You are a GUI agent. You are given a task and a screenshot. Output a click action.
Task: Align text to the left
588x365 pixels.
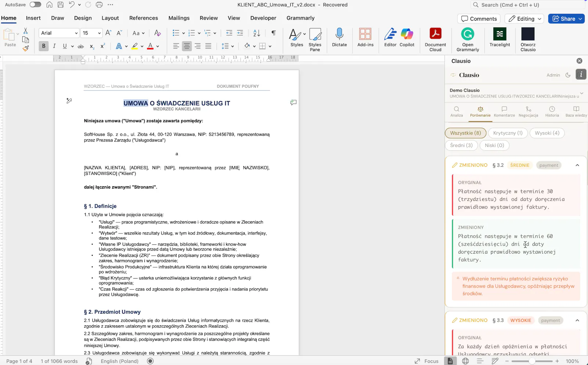click(x=176, y=46)
